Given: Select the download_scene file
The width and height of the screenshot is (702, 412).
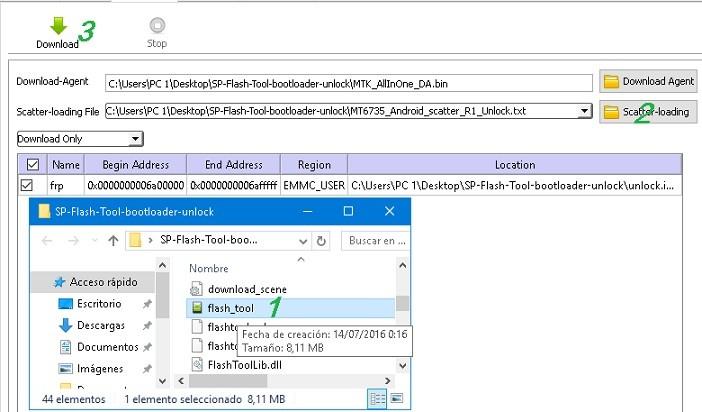Looking at the screenshot, I should pyautogui.click(x=247, y=289).
